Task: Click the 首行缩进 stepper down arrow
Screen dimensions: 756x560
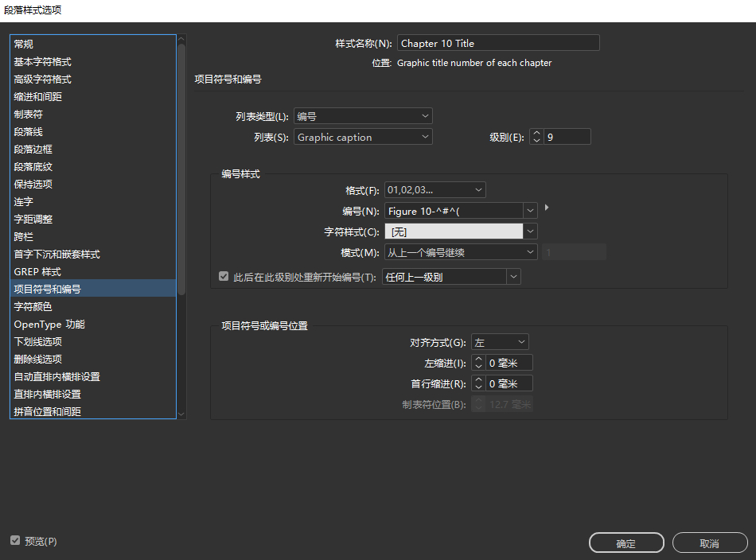Action: [x=478, y=387]
